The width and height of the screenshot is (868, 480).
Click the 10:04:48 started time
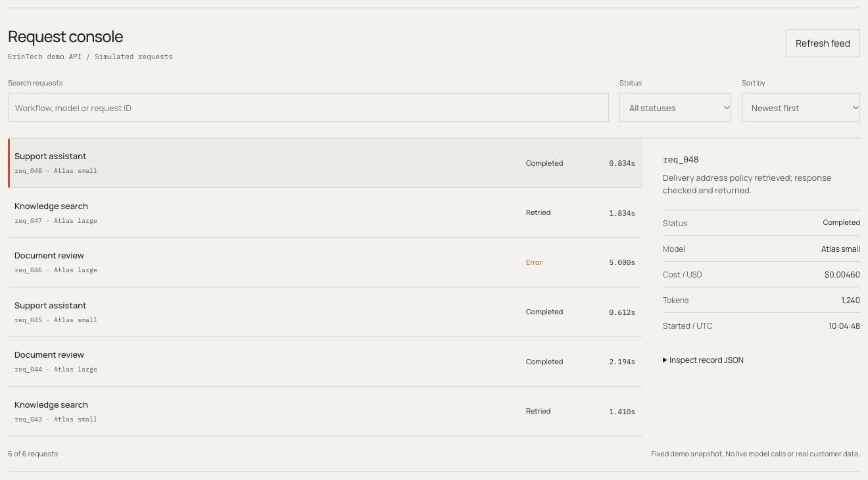(x=844, y=326)
